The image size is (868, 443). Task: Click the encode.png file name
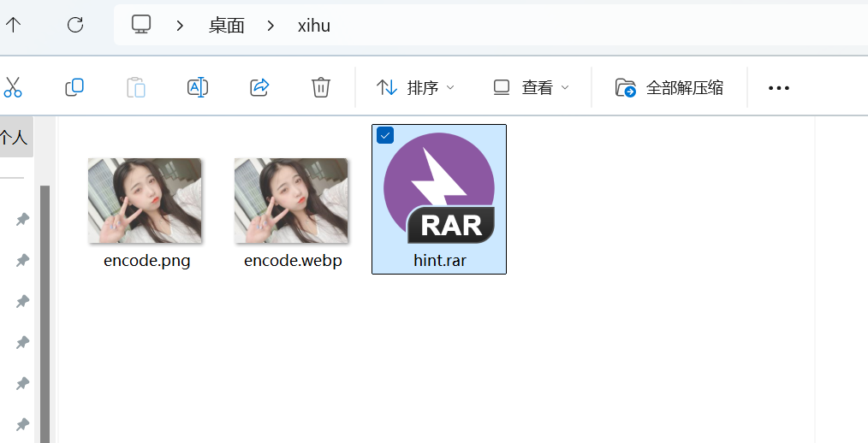(x=146, y=260)
